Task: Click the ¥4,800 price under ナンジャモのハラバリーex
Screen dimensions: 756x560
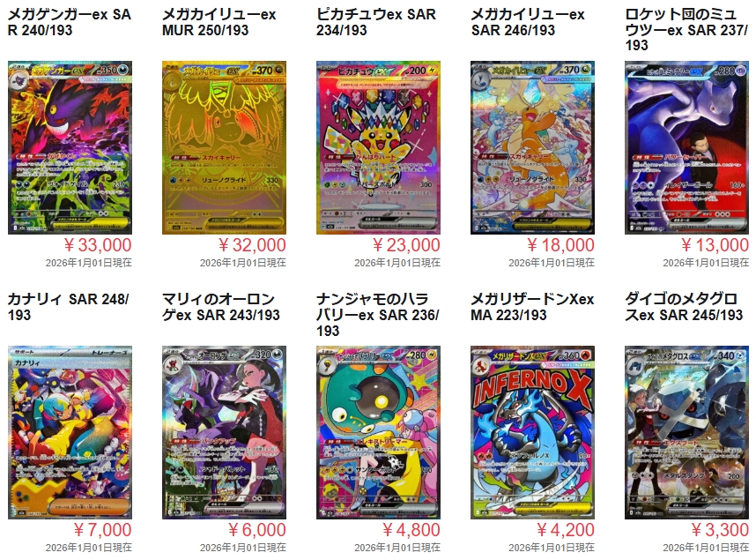Action: coord(411,530)
